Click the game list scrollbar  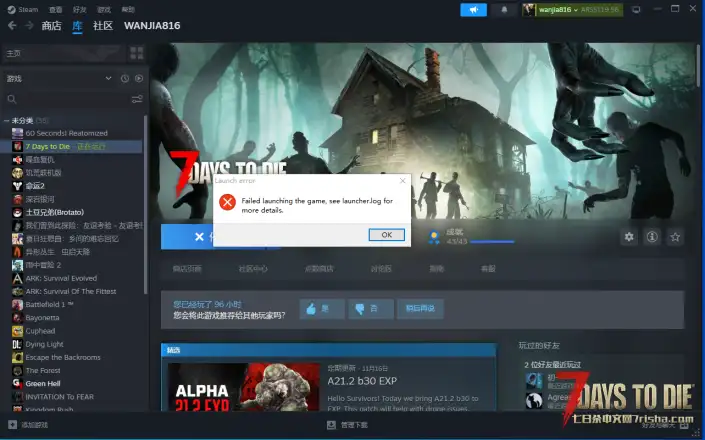(145, 204)
